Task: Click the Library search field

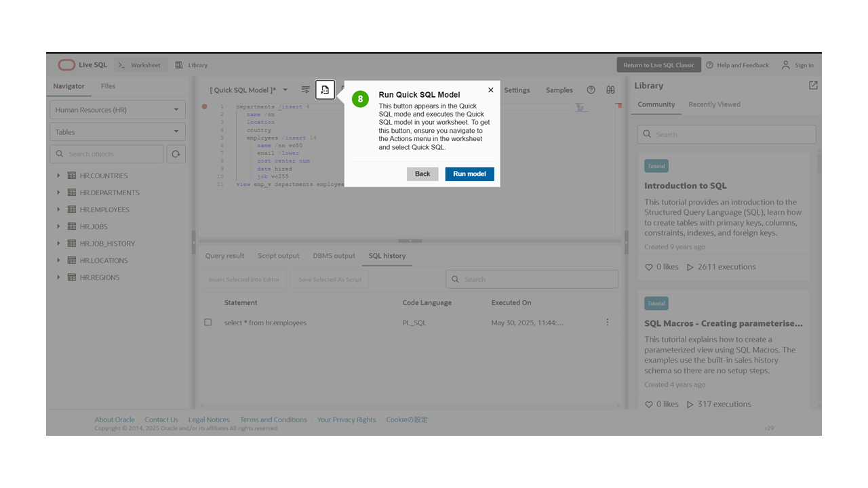Action: point(726,134)
